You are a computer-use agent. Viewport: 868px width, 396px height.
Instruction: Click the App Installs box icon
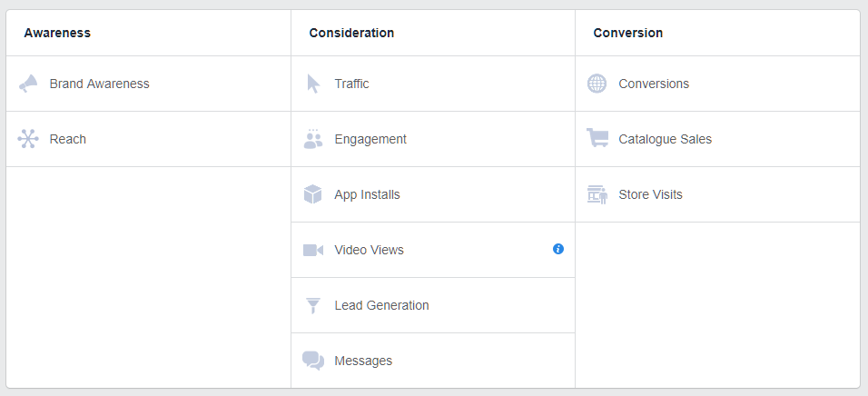pyautogui.click(x=313, y=194)
